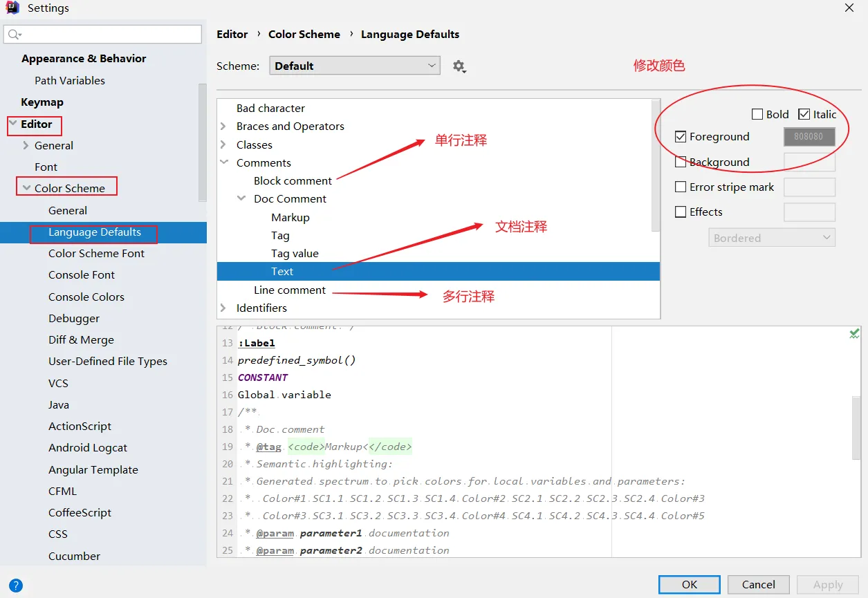Expand the Braces and Operators node
This screenshot has width=868, height=598.
(223, 127)
